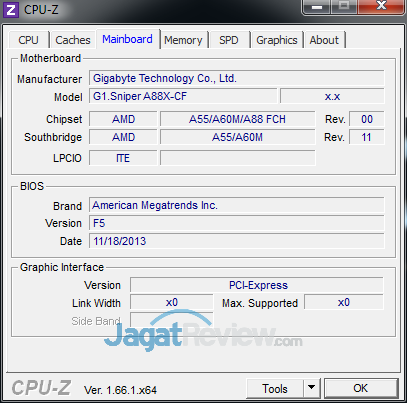Click the CPU-Z logo at bottom left
407x403 pixels.
41,388
